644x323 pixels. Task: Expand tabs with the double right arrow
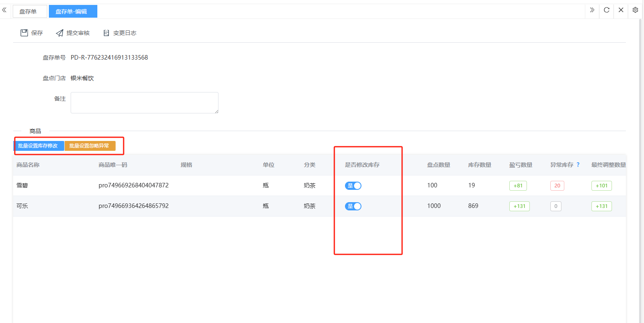(592, 10)
